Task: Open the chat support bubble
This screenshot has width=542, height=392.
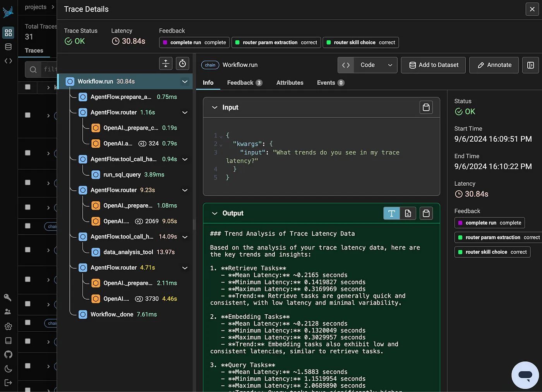Action: (525, 375)
